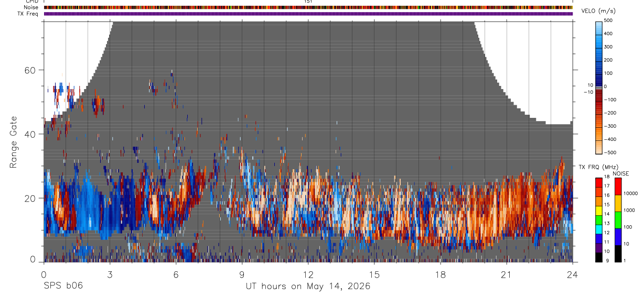Click the TX FRQ tick label 14
This screenshot has width=644, height=297.
(x=607, y=215)
